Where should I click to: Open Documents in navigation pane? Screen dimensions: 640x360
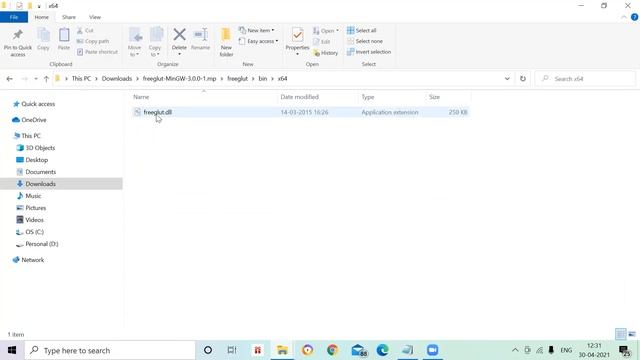(x=40, y=172)
